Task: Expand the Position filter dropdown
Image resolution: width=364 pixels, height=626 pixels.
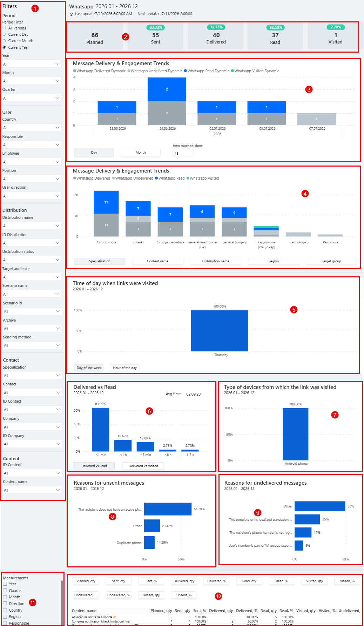Action: 32,179
